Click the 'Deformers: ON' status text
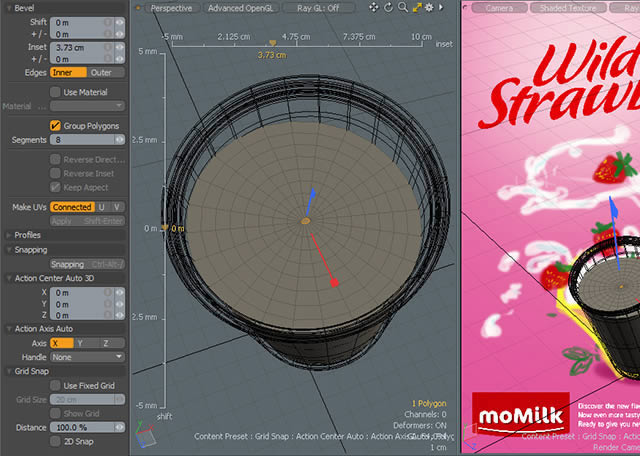Viewport: 640px width, 456px height. coord(420,425)
